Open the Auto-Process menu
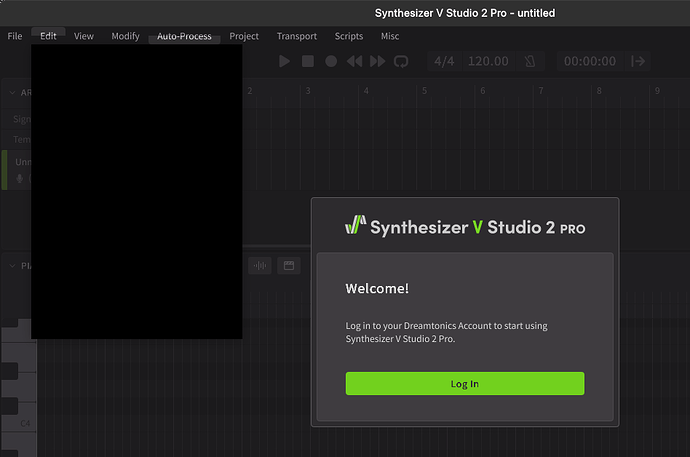Viewport: 690px width, 457px height. tap(184, 36)
